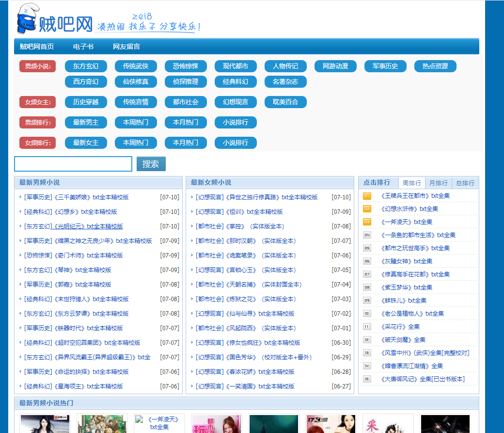Open the 《异世之独行修真路》 novel link

[x=271, y=197]
